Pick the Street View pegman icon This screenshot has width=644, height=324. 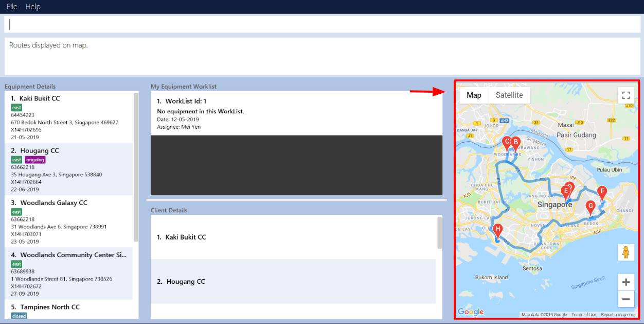[x=626, y=252]
